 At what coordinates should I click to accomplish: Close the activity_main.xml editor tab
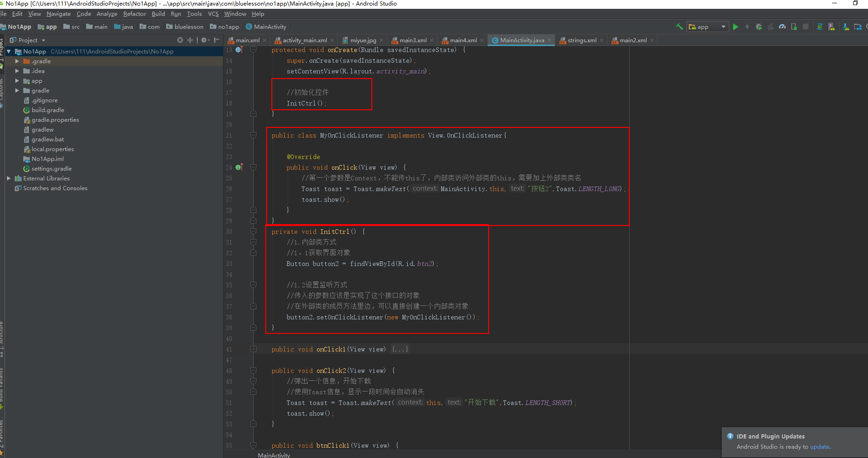click(x=332, y=40)
